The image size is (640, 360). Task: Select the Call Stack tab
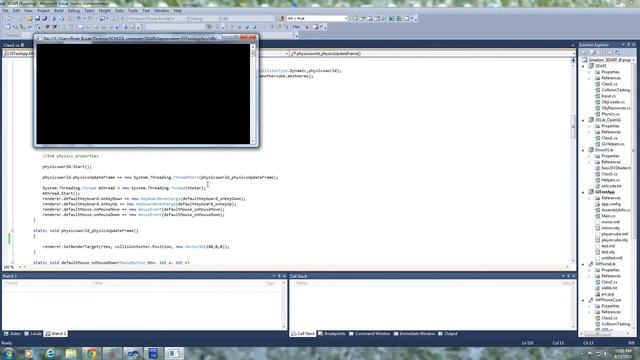tap(303, 334)
